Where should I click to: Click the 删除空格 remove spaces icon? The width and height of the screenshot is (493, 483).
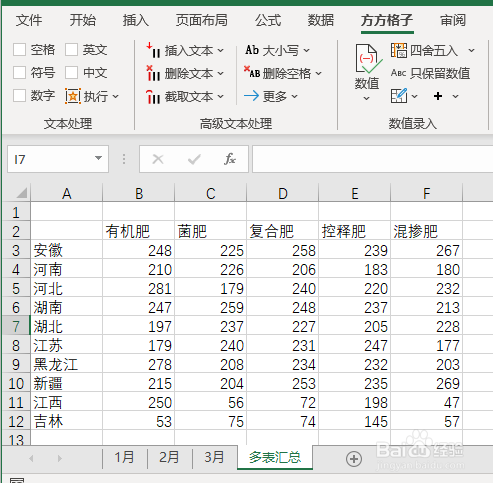(x=252, y=72)
